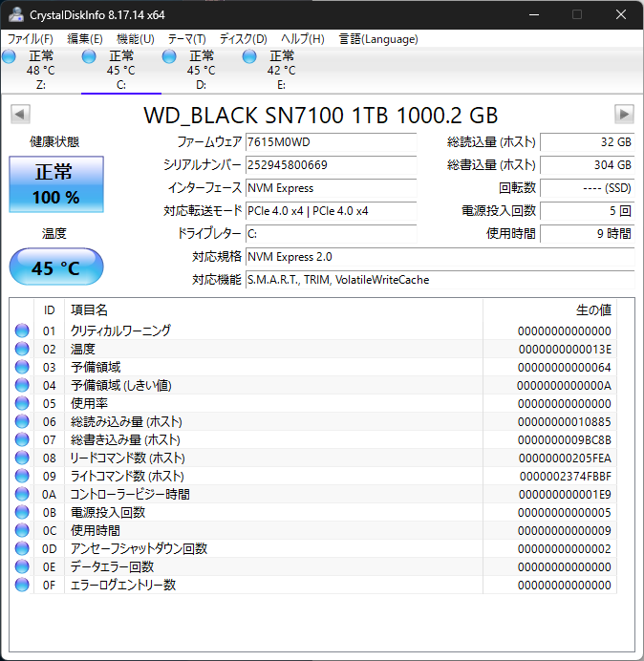
Task: Open the ディスク(D) menu
Action: [244, 39]
